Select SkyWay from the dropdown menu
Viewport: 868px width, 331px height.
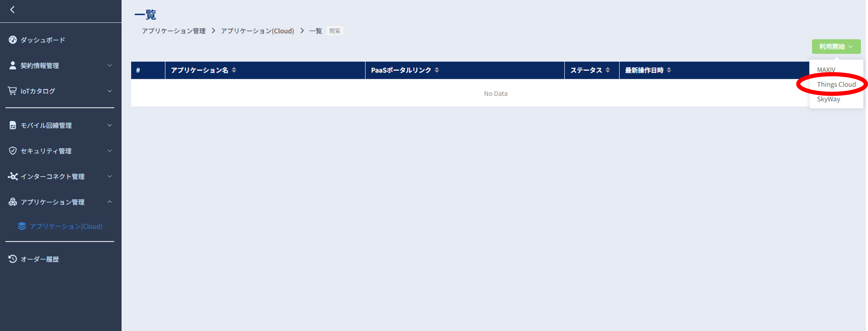click(828, 99)
